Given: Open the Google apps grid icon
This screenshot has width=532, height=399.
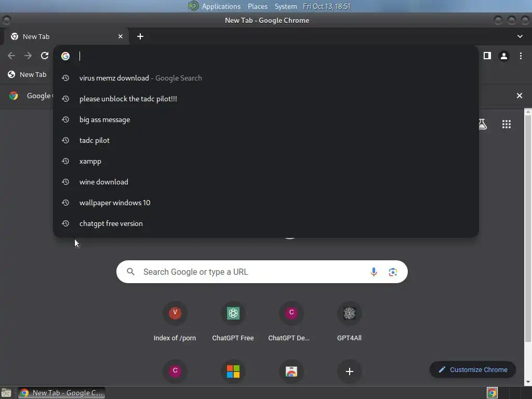Looking at the screenshot, I should (x=506, y=124).
